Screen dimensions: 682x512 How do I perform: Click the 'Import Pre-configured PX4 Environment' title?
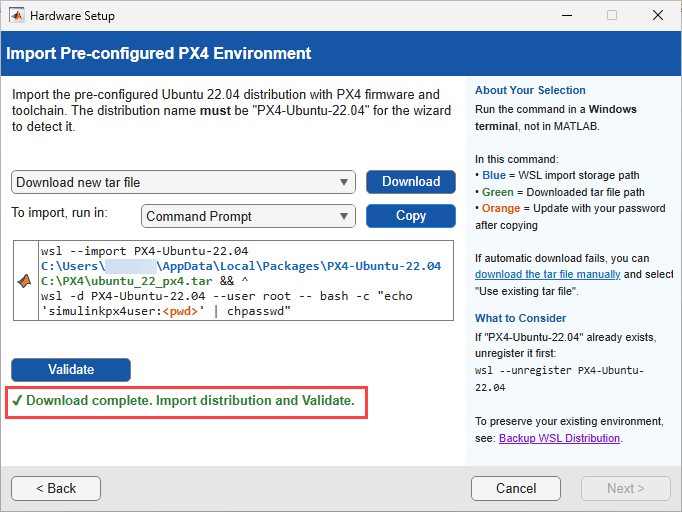point(158,54)
